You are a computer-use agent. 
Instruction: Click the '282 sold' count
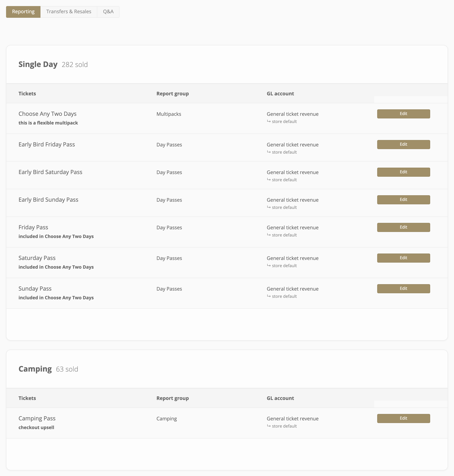tap(75, 65)
